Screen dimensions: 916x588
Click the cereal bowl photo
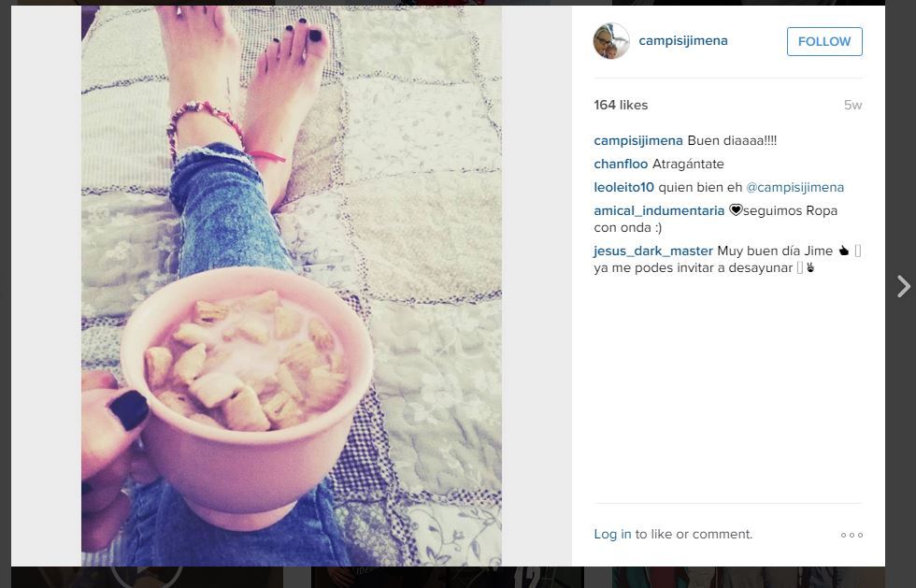292,286
